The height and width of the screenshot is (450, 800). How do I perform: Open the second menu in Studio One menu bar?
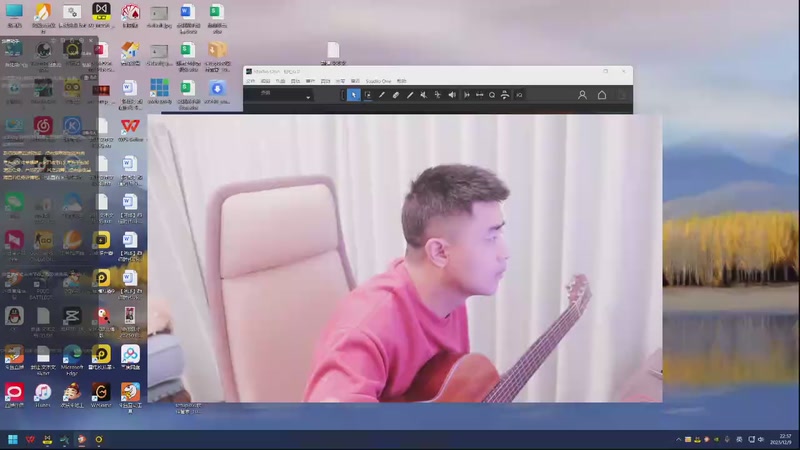click(265, 81)
